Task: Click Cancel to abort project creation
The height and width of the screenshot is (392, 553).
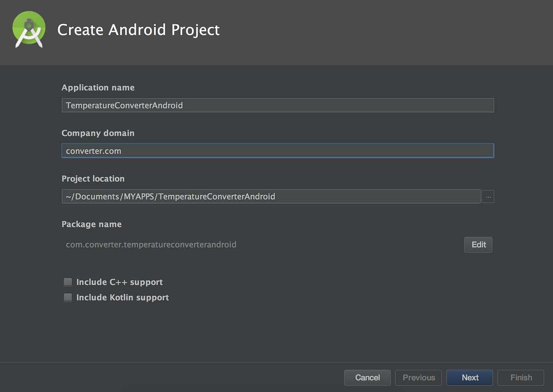Action: pyautogui.click(x=367, y=377)
